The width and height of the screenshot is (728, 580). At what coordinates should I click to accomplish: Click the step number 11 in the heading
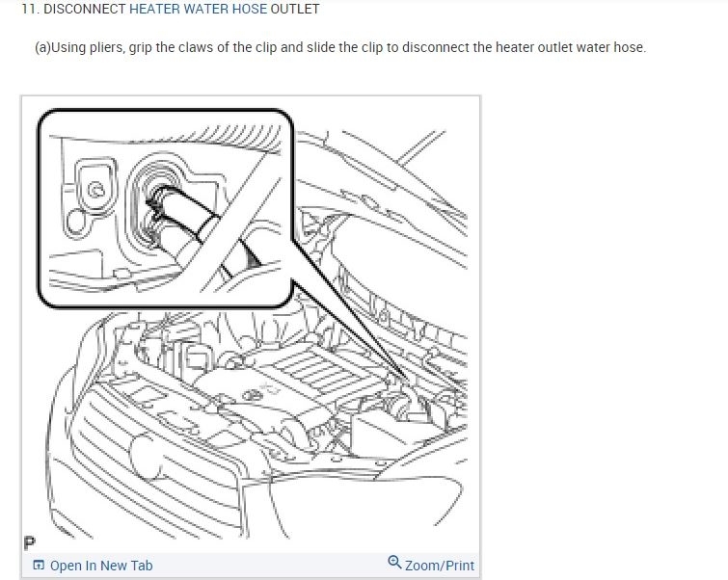(x=29, y=9)
